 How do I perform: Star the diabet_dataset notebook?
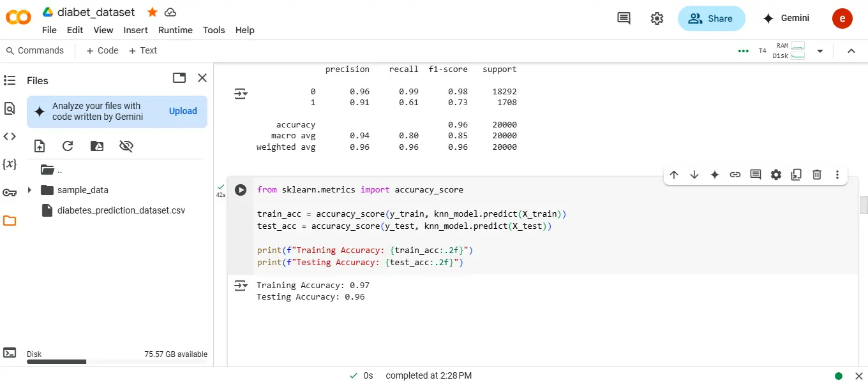pyautogui.click(x=152, y=12)
